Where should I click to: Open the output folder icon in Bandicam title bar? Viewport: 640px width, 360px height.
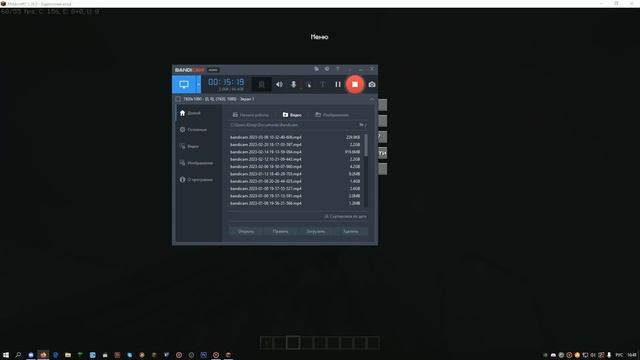316,69
